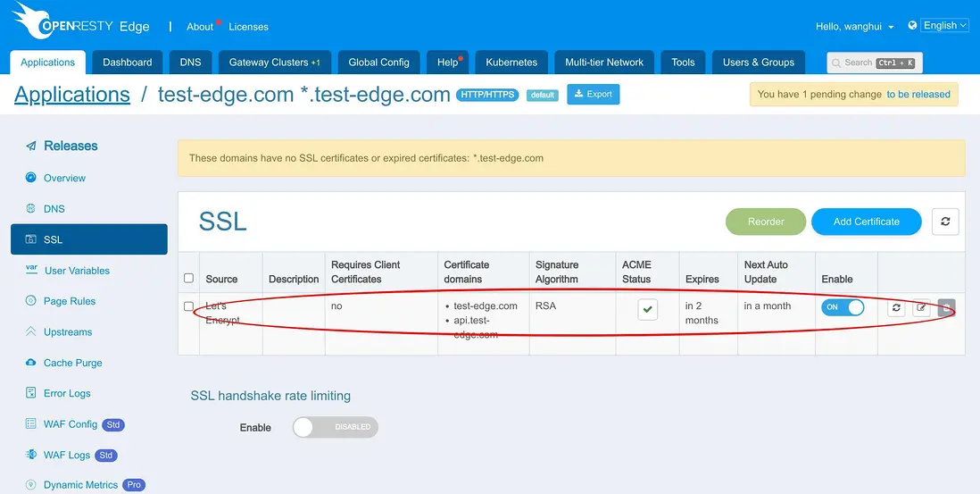Click the Overview sidebar icon
The width and height of the screenshot is (980, 494).
click(x=30, y=178)
